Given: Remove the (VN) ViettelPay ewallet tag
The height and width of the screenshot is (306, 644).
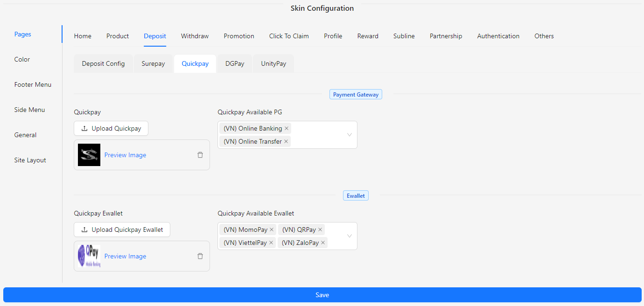Looking at the screenshot, I should [271, 242].
